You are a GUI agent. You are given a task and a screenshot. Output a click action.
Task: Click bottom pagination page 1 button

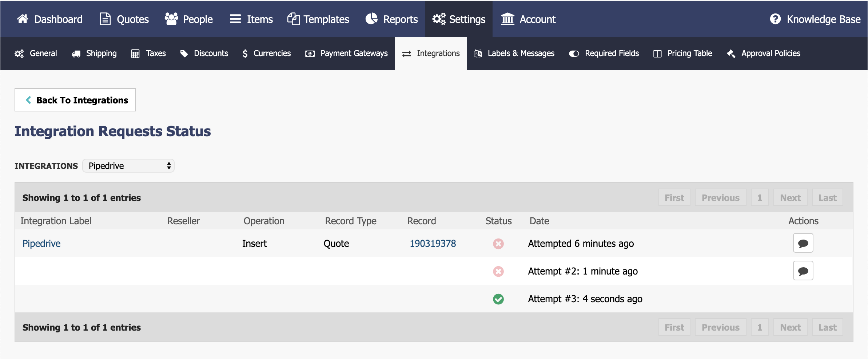[760, 327]
